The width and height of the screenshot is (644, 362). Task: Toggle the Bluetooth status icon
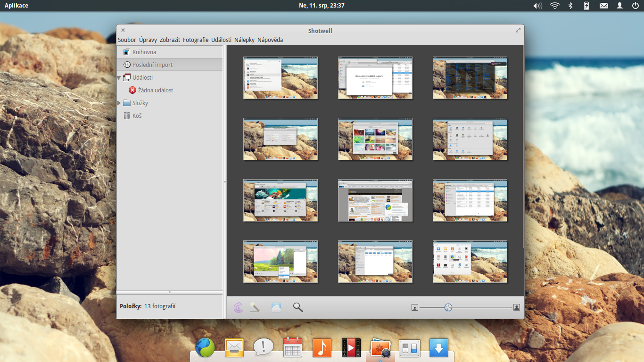point(570,6)
